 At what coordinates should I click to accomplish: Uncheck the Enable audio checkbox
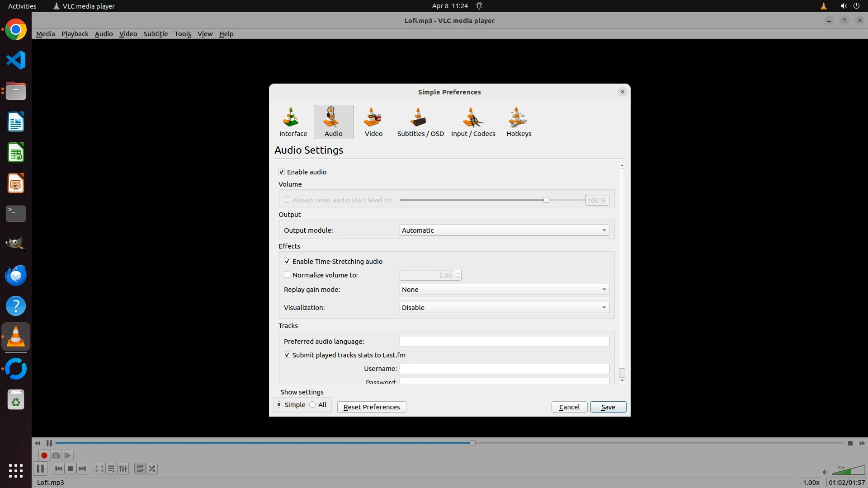(282, 172)
